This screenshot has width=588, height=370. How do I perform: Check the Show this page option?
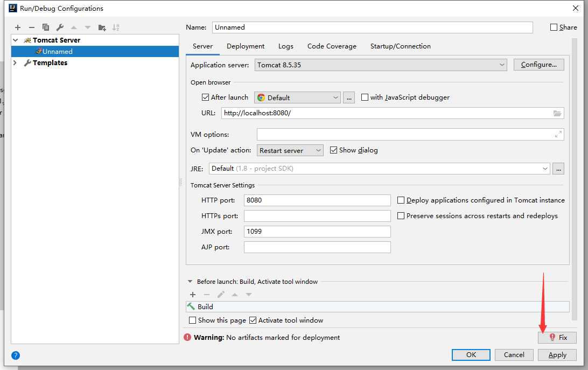click(x=192, y=320)
